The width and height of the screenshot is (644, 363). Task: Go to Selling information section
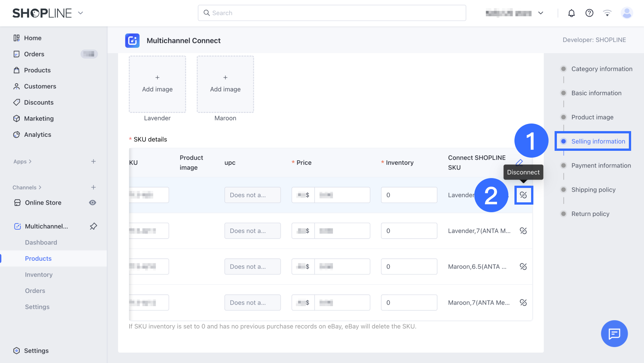(598, 141)
